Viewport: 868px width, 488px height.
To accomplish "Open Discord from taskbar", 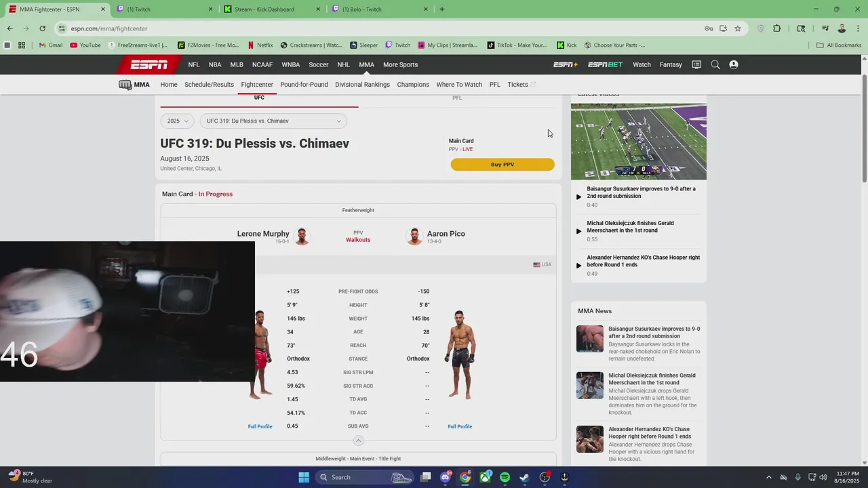I will [x=446, y=477].
